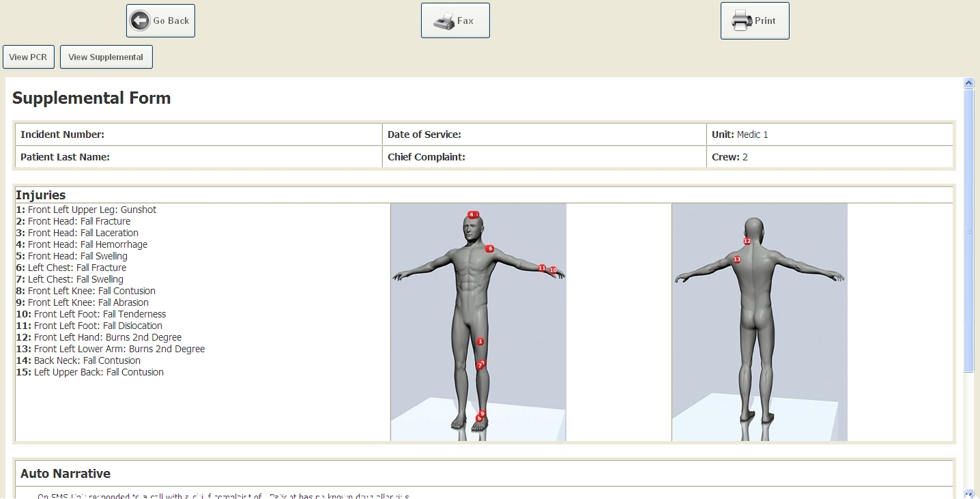980x499 pixels.
Task: Click the back view body diagram
Action: (759, 322)
